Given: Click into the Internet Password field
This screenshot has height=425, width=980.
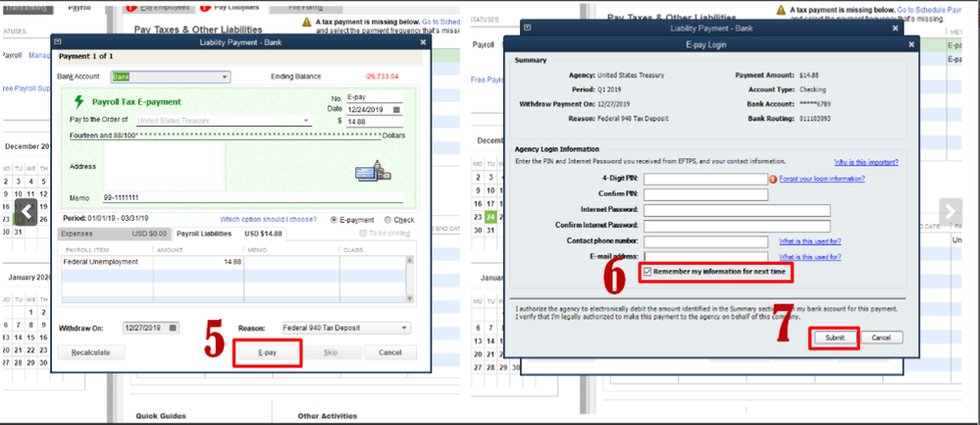Looking at the screenshot, I should pyautogui.click(x=737, y=210).
